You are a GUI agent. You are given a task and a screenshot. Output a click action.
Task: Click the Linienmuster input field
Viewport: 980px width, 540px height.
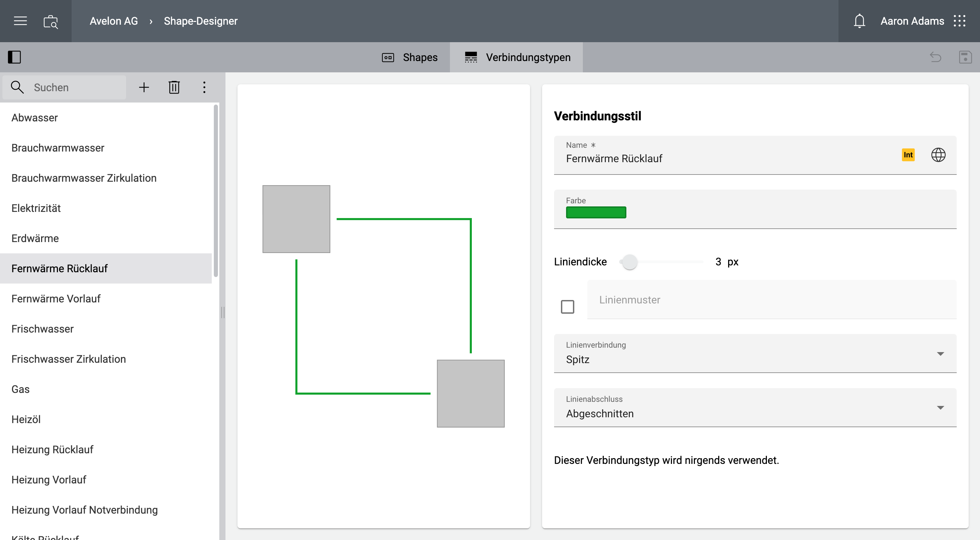click(772, 300)
